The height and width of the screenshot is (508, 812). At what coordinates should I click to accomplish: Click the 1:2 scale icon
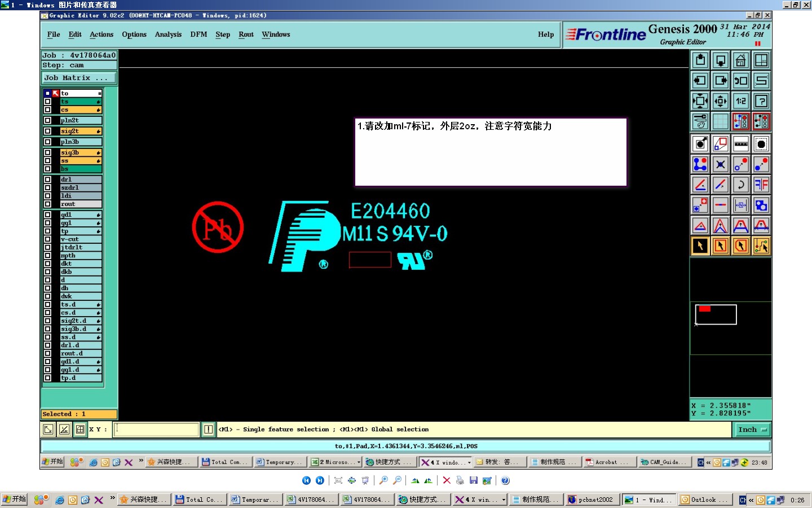pos(741,101)
